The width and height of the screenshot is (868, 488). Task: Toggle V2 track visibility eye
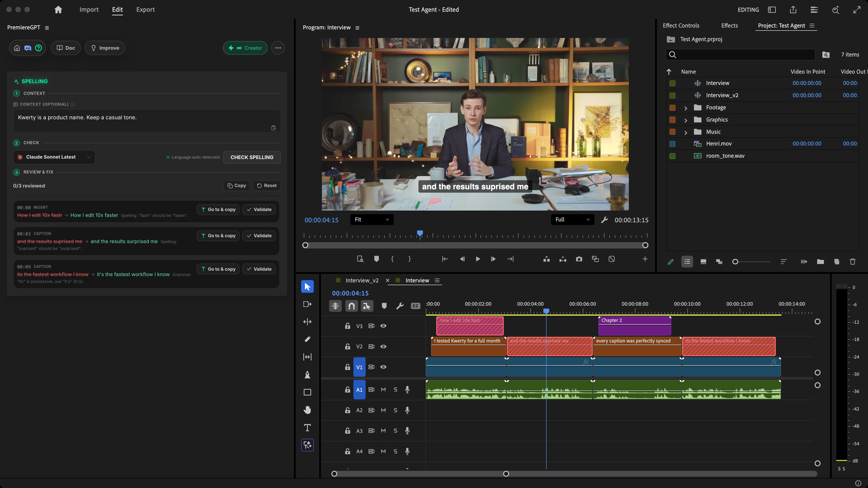point(383,346)
